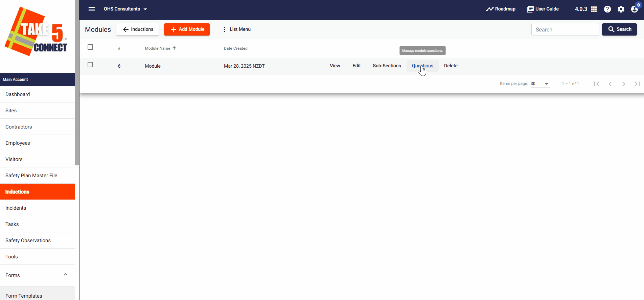This screenshot has width=644, height=300.
Task: Open the User Guide link
Action: click(x=543, y=9)
